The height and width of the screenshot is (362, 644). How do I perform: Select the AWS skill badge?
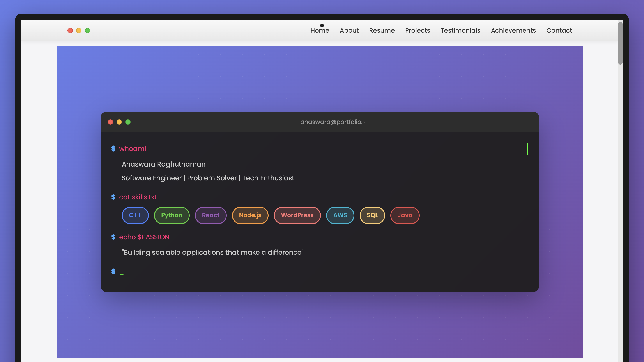[x=340, y=215]
